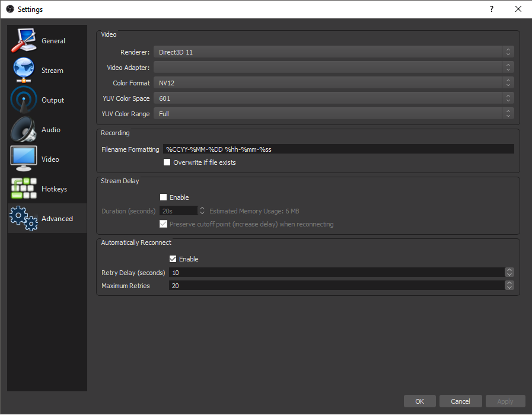Open the Renderer dropdown
The width and height of the screenshot is (532, 415).
pos(334,52)
